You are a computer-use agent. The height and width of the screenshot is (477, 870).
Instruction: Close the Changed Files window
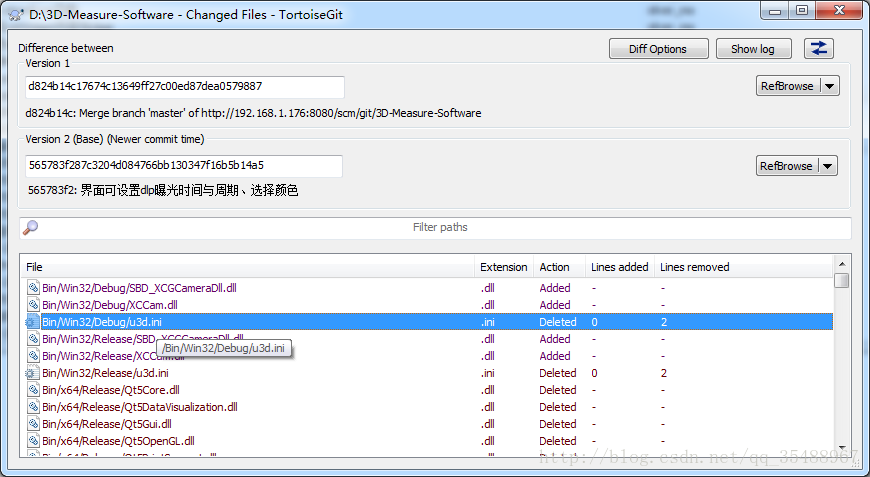pyautogui.click(x=839, y=11)
